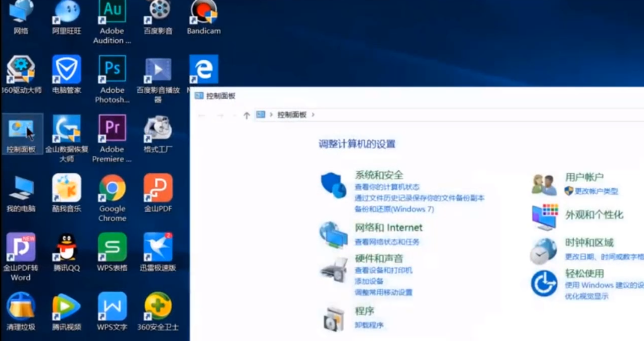Expand the chevron after 控制面板 in address bar

click(313, 115)
